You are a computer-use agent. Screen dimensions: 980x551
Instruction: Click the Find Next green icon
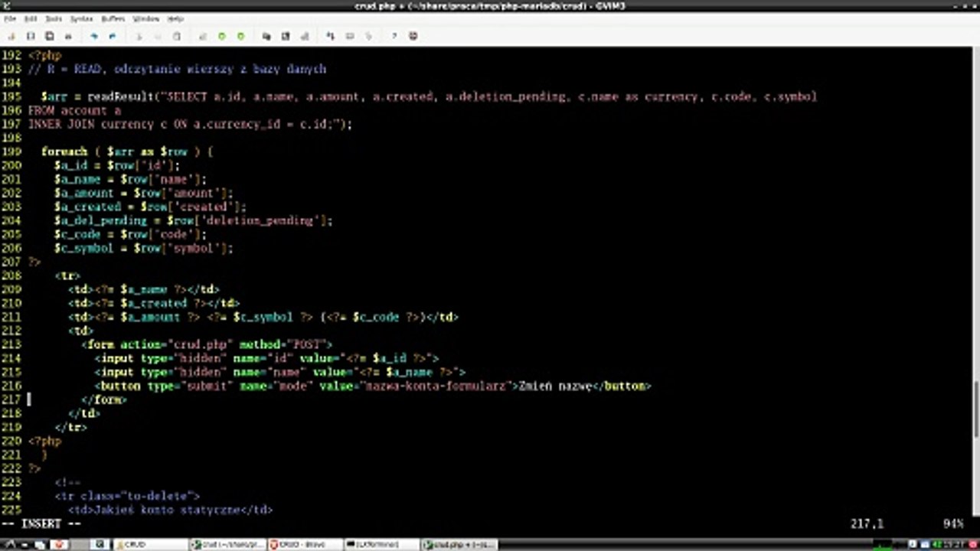221,36
